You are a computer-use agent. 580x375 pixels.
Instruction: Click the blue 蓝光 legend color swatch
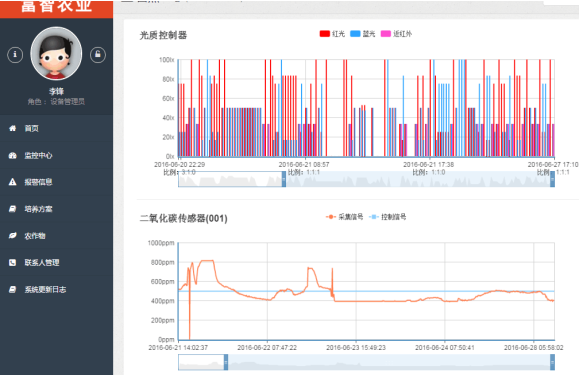pos(355,34)
